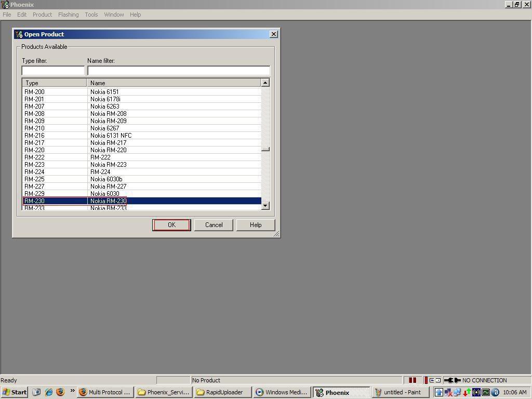Click the Open Product dialog title icon

click(x=19, y=34)
